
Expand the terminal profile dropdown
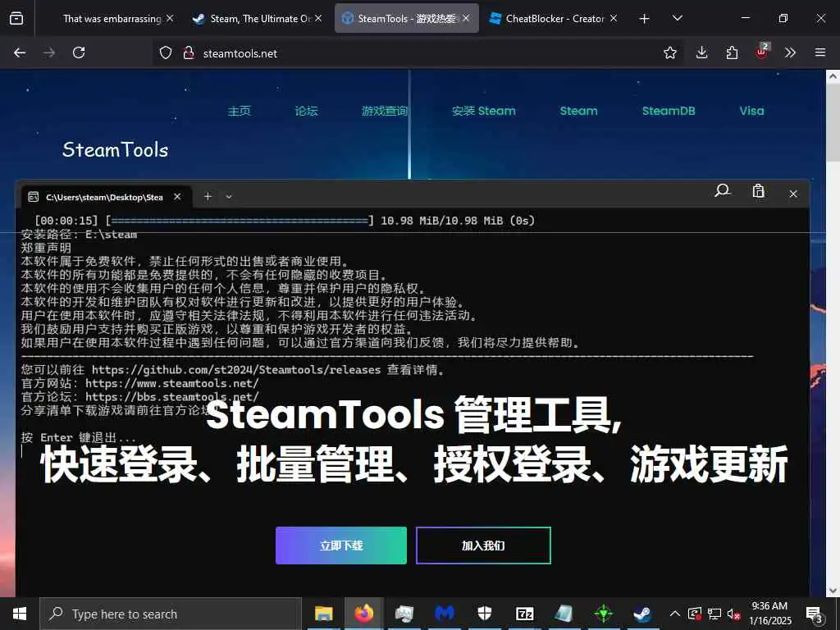229,197
